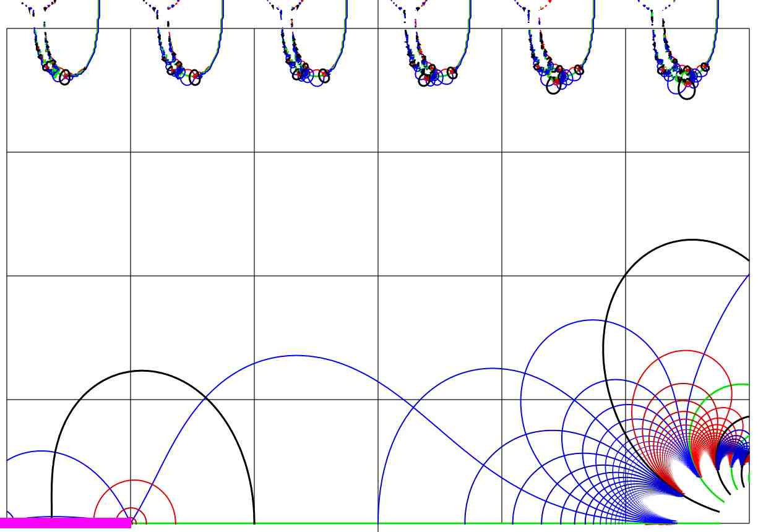The width and height of the screenshot is (758, 532).
Task: Click the small red semicircle near the magenta bar
Action: (134, 481)
